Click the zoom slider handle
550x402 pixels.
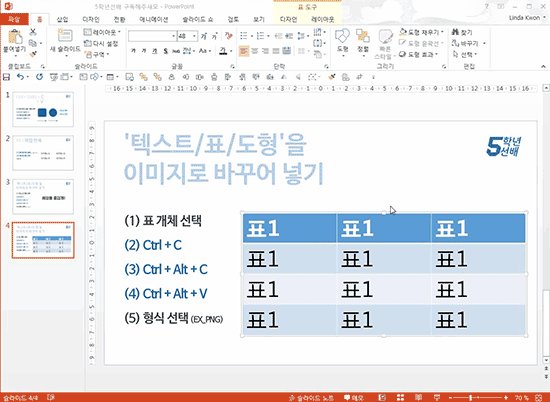click(x=470, y=397)
